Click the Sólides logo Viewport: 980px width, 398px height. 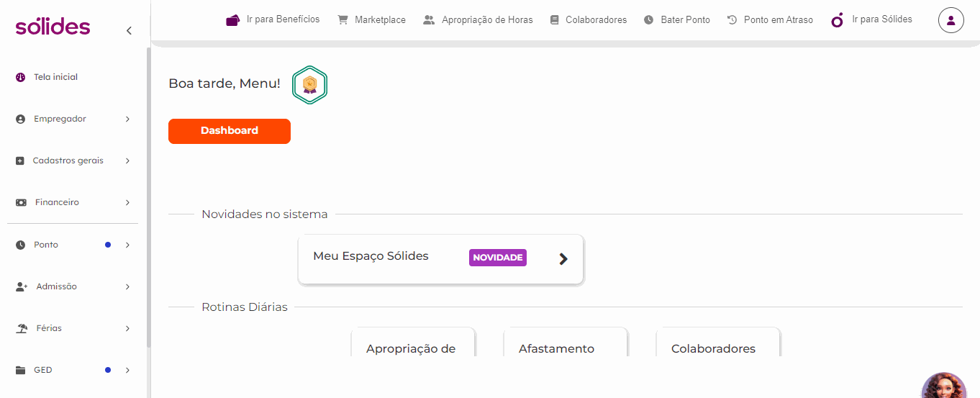[x=53, y=27]
